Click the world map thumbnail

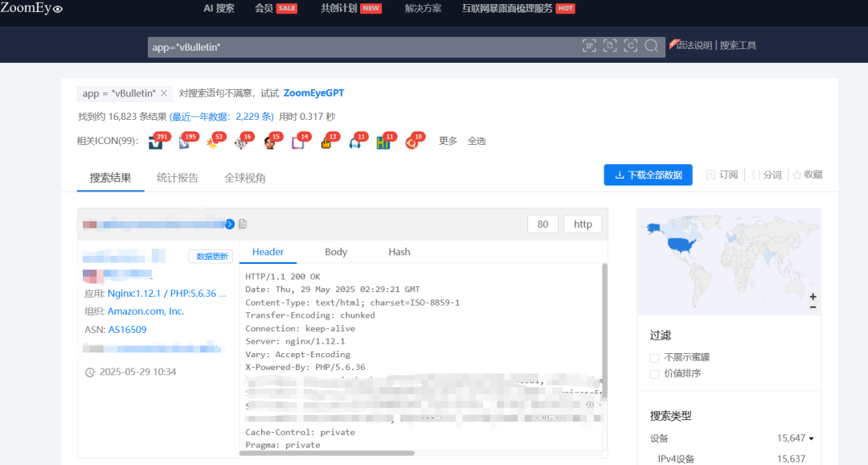point(728,261)
